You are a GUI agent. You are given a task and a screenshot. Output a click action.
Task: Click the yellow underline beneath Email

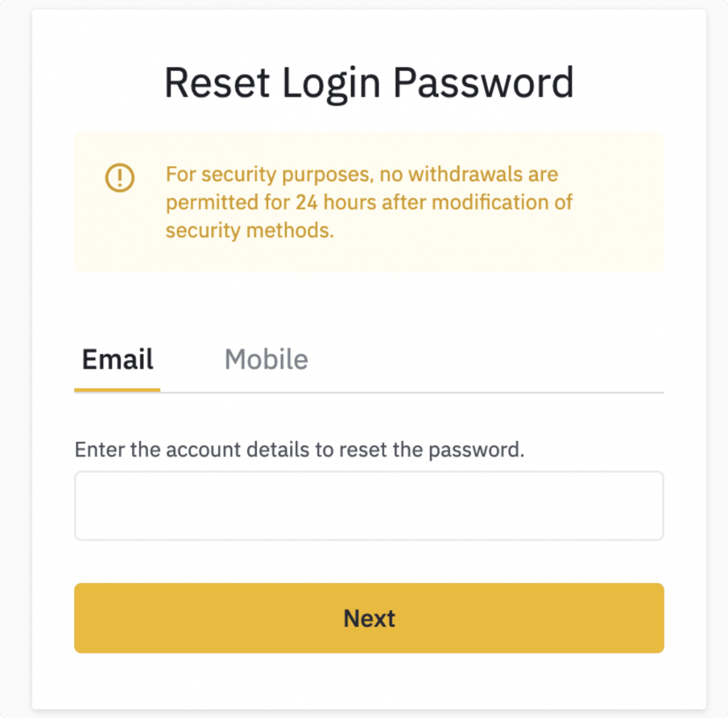[117, 390]
